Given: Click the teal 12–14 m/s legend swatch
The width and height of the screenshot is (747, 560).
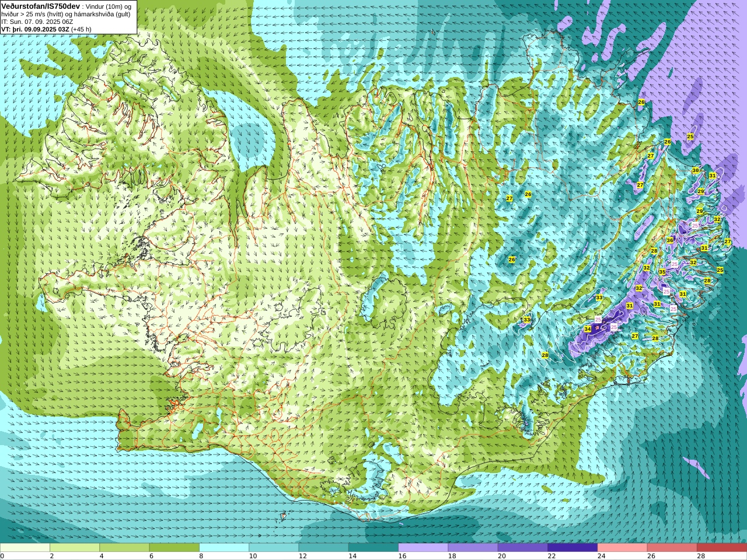Looking at the screenshot, I should 324,547.
